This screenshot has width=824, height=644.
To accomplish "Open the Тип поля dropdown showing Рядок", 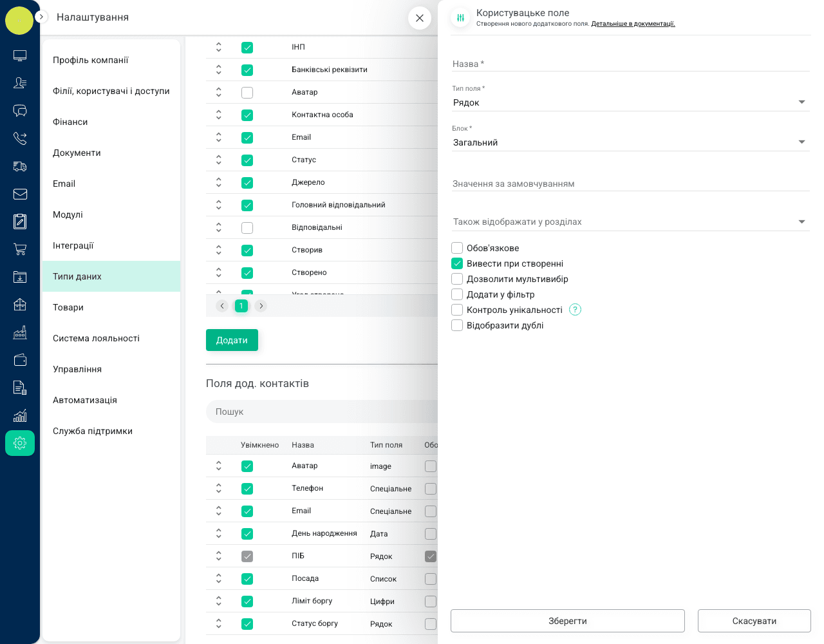I will 631,102.
